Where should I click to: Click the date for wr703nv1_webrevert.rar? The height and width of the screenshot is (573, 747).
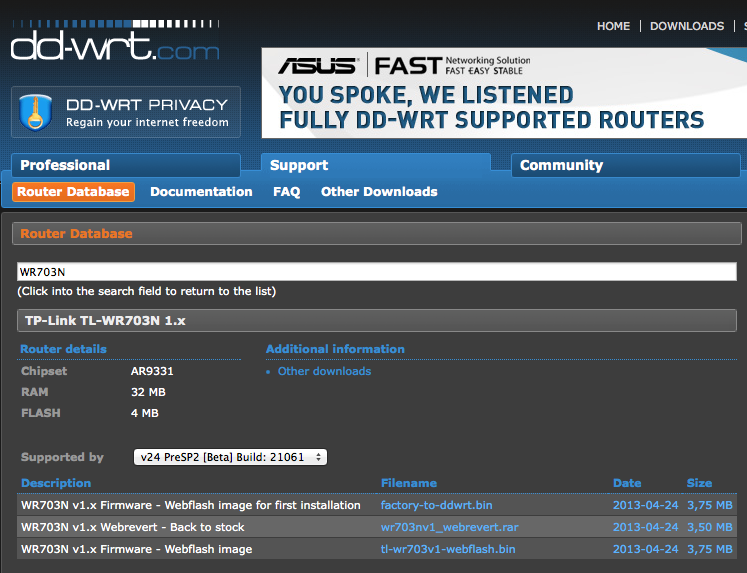tap(645, 527)
